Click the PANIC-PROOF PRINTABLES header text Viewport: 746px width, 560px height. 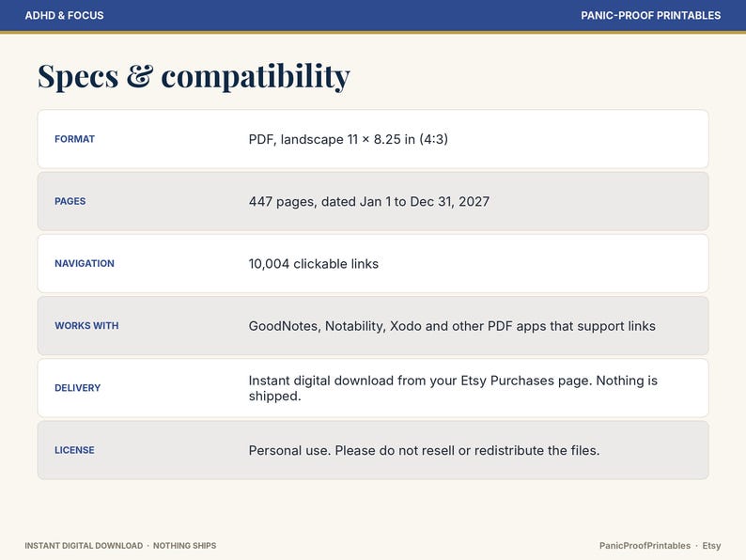(x=650, y=15)
